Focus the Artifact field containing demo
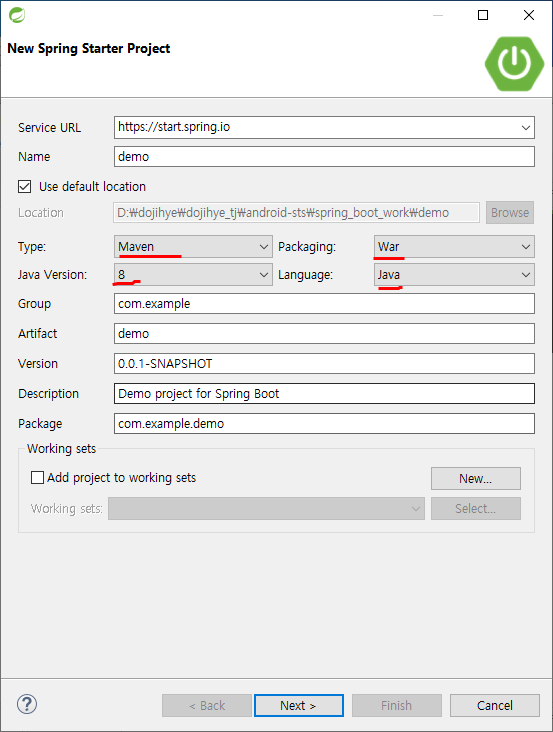Viewport: 553px width, 732px height. click(324, 333)
